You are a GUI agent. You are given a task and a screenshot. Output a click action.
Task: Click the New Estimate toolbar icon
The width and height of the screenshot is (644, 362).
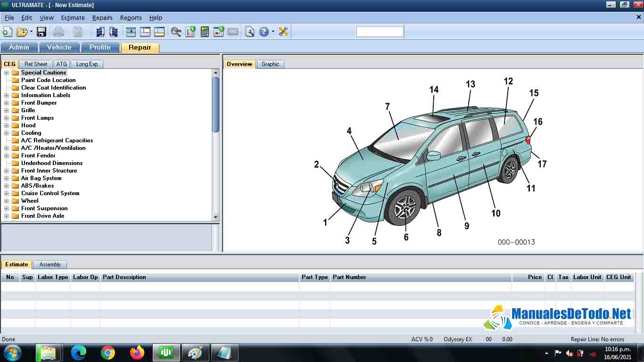(x=7, y=32)
